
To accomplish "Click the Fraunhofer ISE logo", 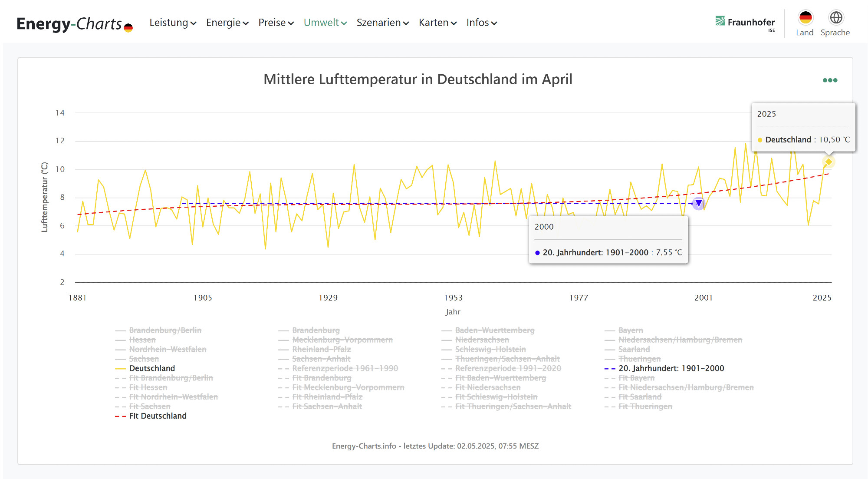I will pyautogui.click(x=745, y=24).
